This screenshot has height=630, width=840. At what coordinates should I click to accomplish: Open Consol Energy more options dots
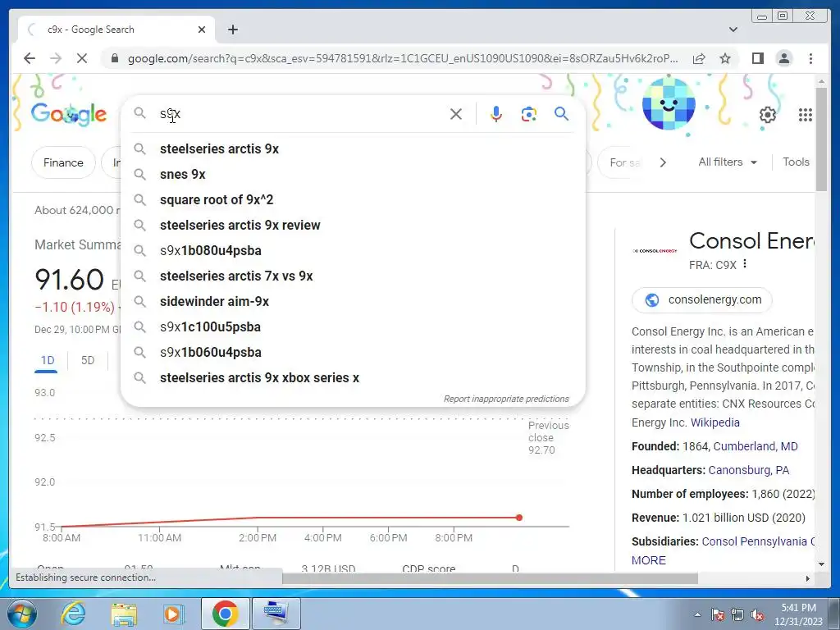click(745, 263)
